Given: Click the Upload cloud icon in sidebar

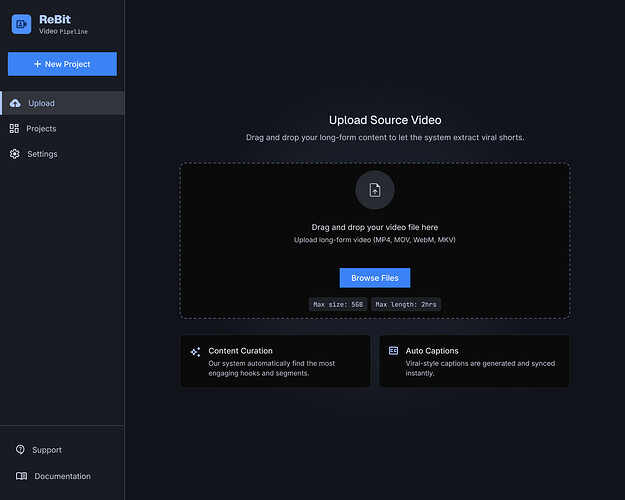Looking at the screenshot, I should [x=15, y=103].
